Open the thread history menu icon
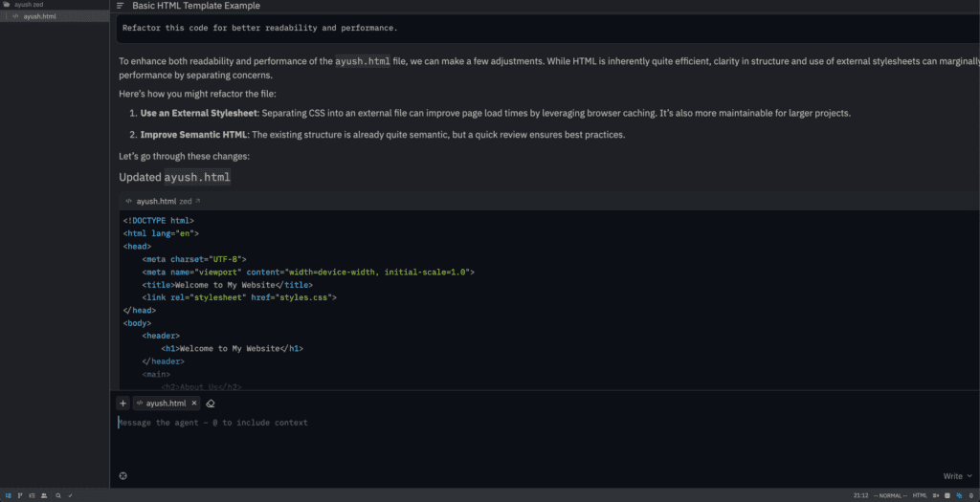The height and width of the screenshot is (502, 980). [x=121, y=6]
